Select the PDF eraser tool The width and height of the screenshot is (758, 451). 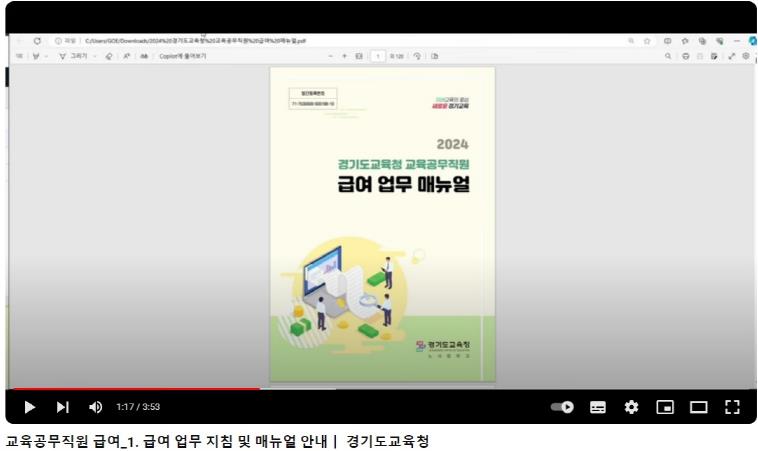point(109,56)
